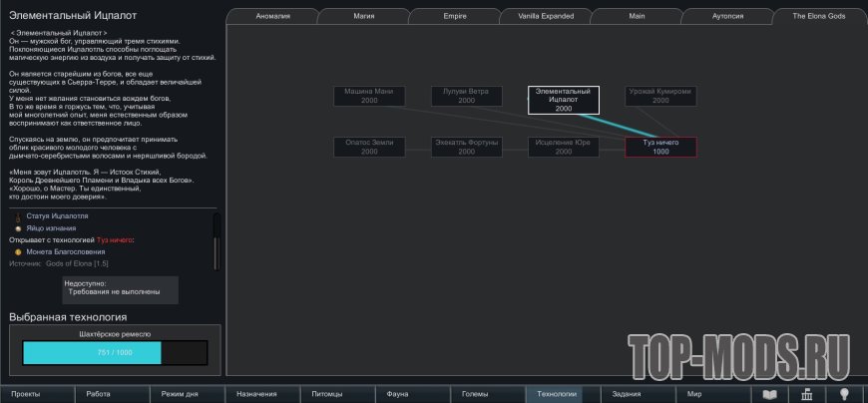Viewport: 868px width, 403px height.
Task: Open the Магия research tab
Action: (x=363, y=16)
